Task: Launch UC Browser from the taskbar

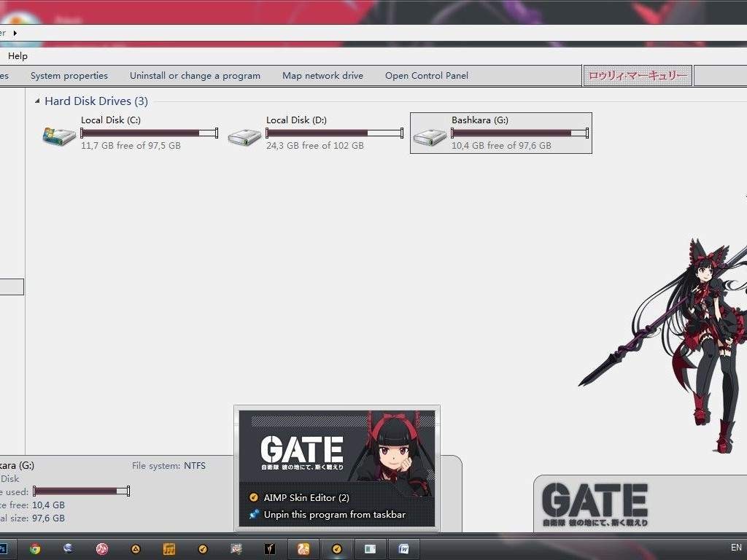Action: [x=303, y=548]
